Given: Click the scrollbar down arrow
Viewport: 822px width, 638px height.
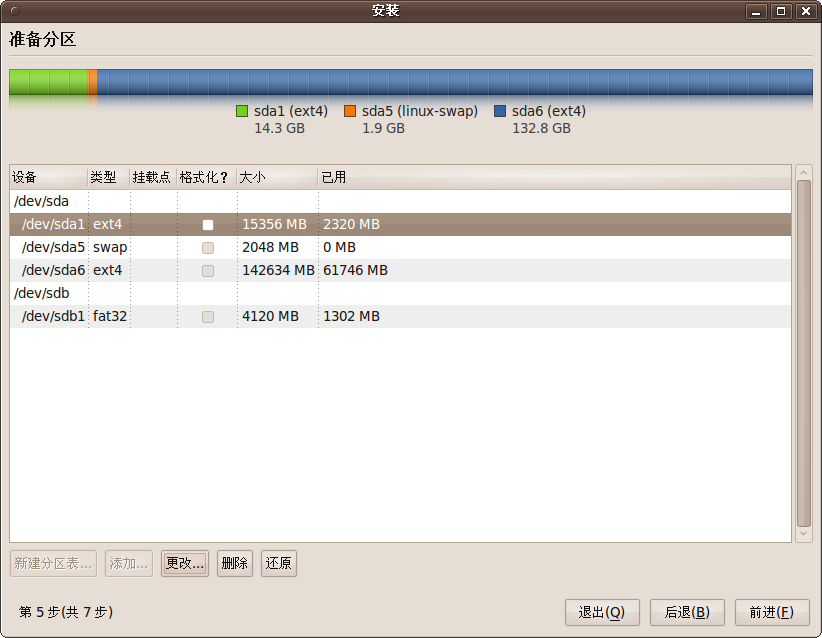Looking at the screenshot, I should click(804, 534).
